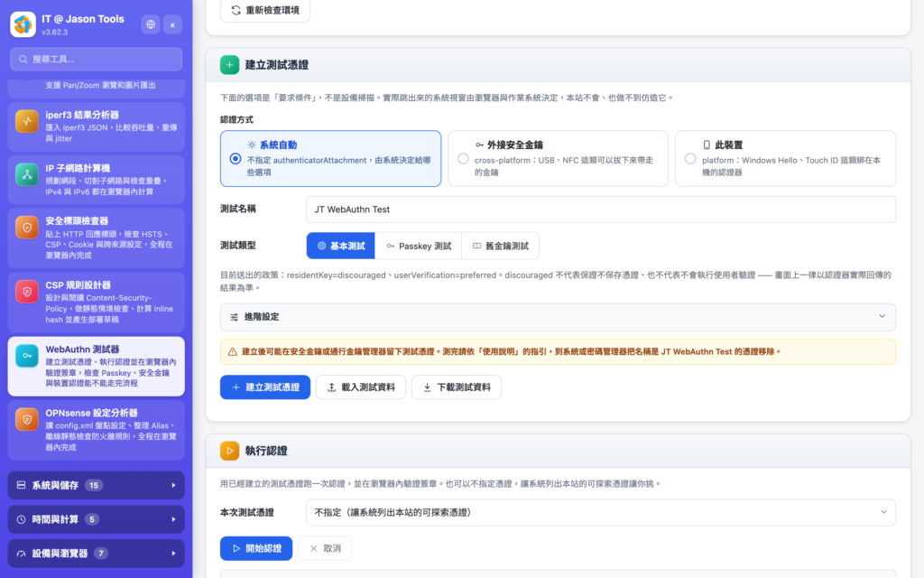Click the 重新檢查環境 button

[x=265, y=10]
